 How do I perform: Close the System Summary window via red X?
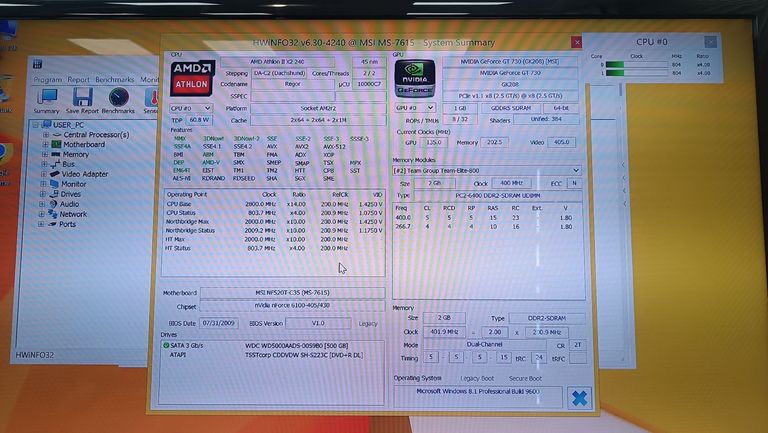click(576, 43)
